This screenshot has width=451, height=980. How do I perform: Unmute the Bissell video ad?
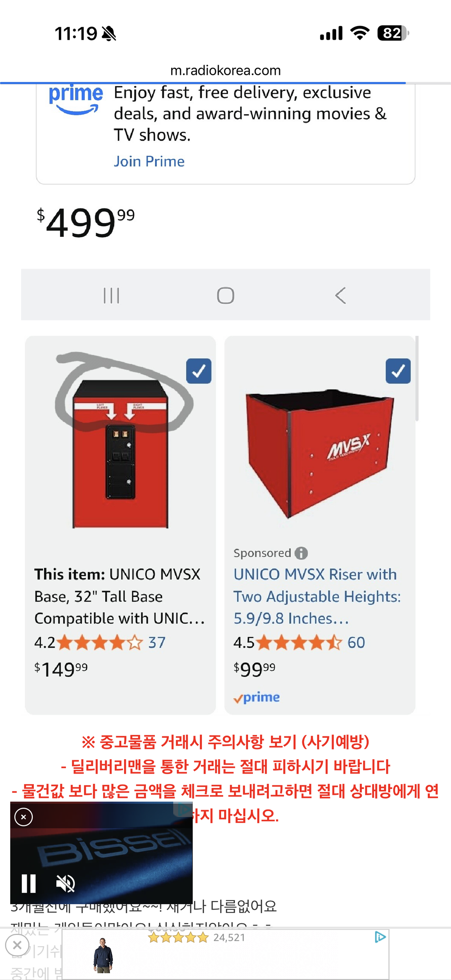click(66, 883)
